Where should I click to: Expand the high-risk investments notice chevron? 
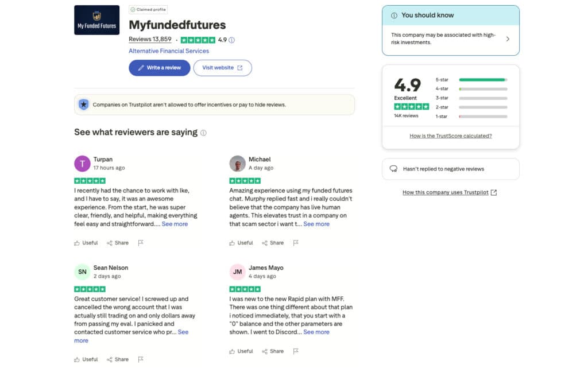[x=508, y=39]
